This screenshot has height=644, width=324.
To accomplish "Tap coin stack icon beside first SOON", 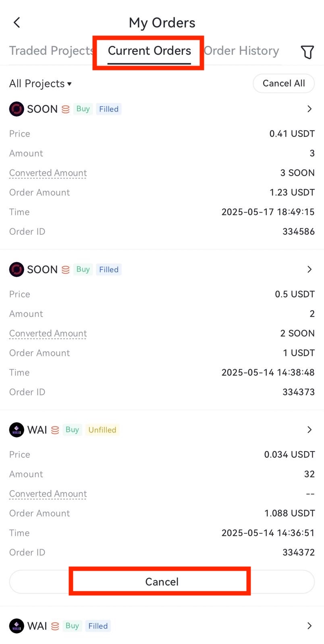I will coord(66,109).
